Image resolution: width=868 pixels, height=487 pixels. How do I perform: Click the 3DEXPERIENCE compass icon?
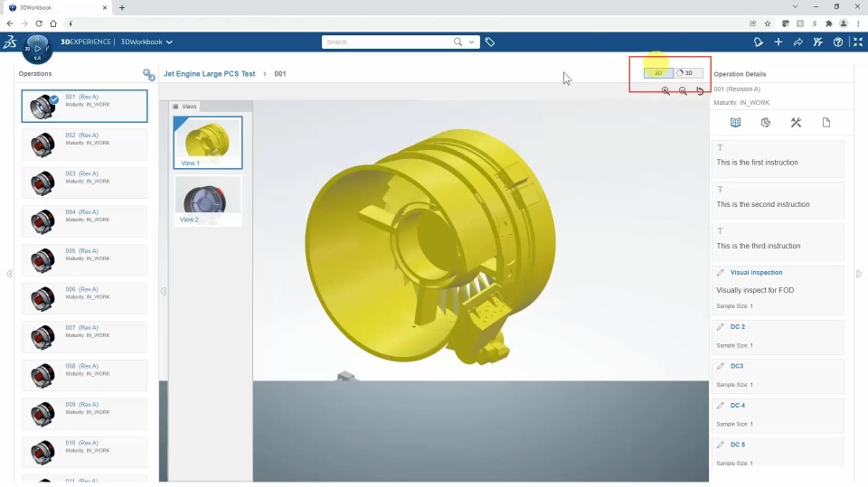point(38,49)
